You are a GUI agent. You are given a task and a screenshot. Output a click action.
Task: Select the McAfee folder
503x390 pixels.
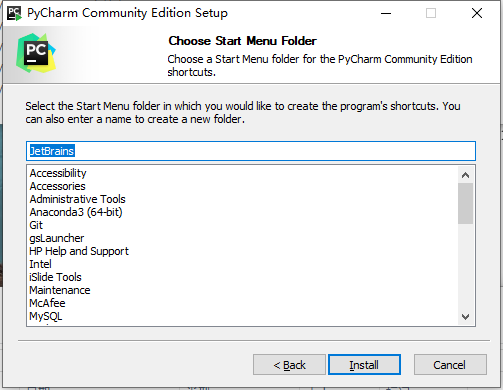47,303
